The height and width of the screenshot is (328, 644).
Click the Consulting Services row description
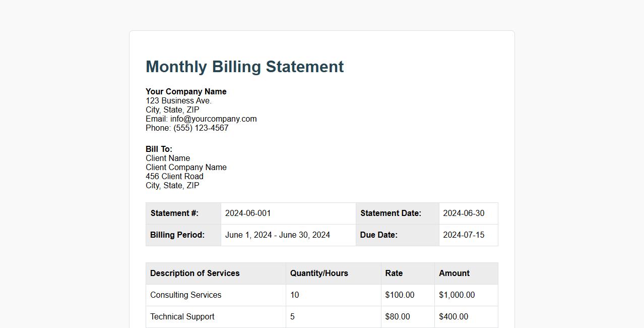[185, 295]
